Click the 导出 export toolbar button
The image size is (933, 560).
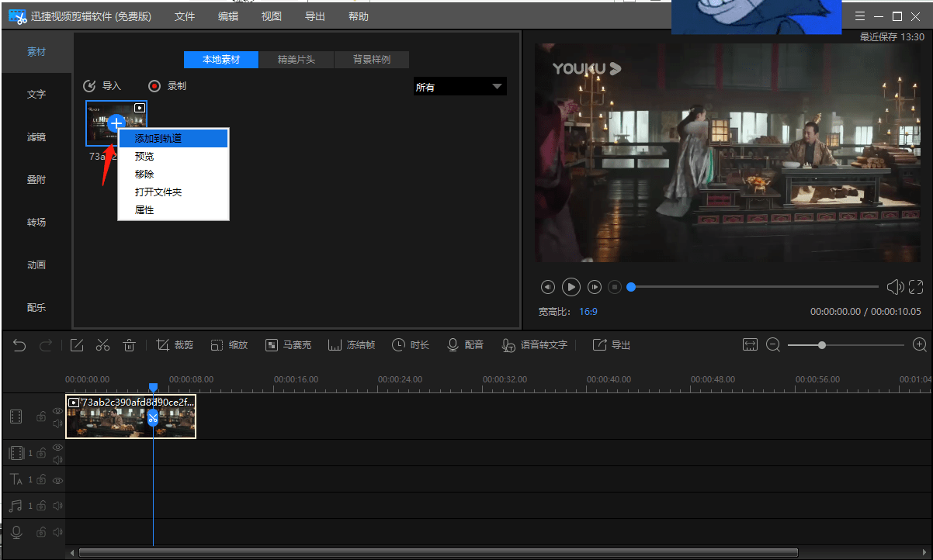[x=612, y=345]
